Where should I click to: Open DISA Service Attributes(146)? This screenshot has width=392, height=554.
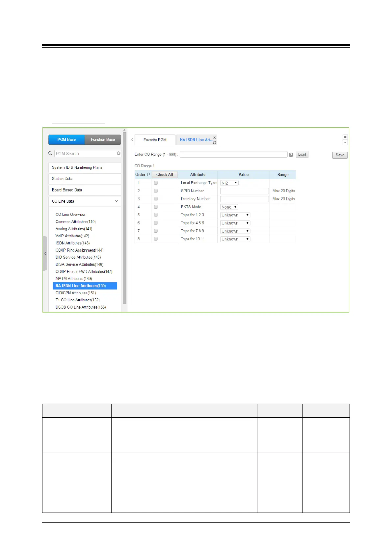79,264
